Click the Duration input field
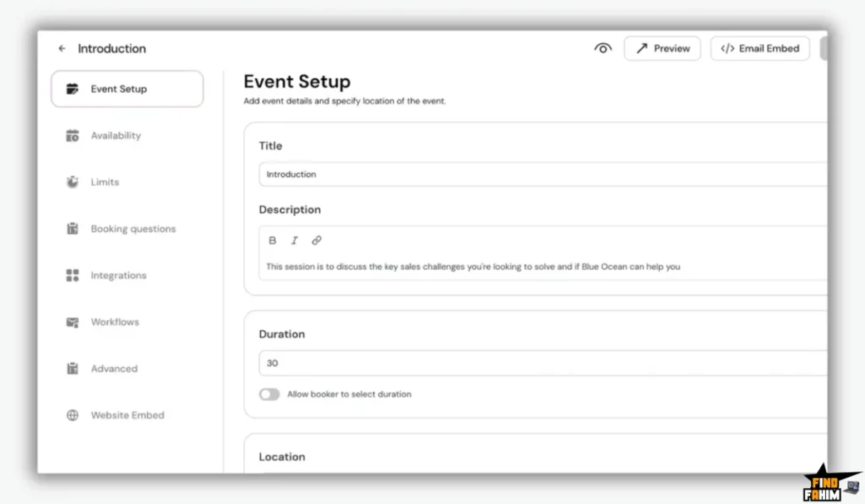Viewport: 865px width, 504px height. (541, 363)
